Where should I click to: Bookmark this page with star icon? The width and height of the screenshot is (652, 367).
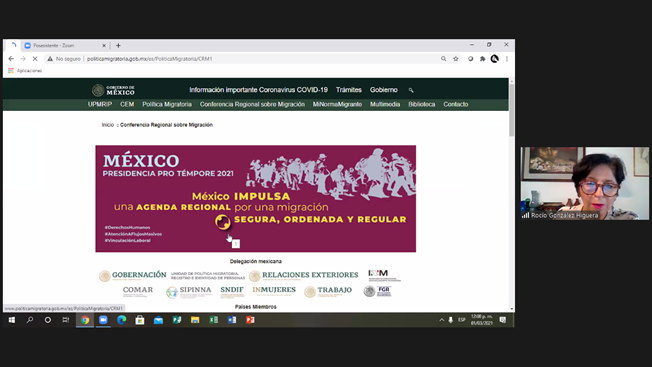pos(456,59)
